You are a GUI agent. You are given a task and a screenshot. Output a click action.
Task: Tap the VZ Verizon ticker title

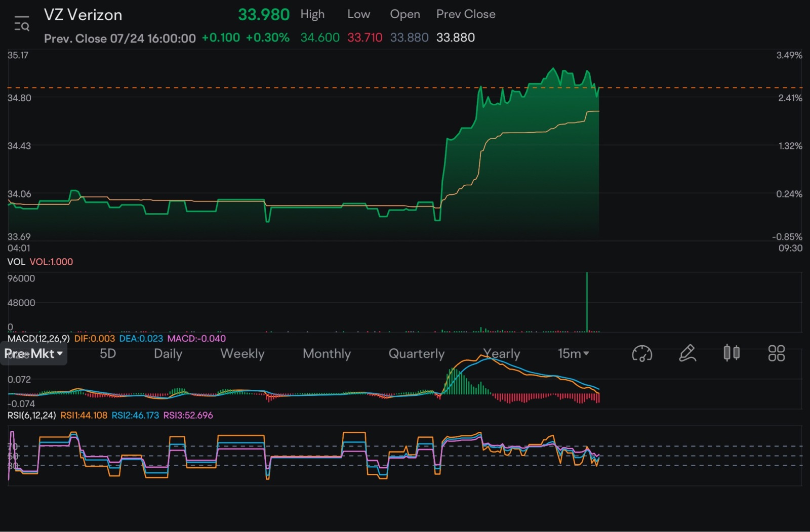click(x=83, y=15)
